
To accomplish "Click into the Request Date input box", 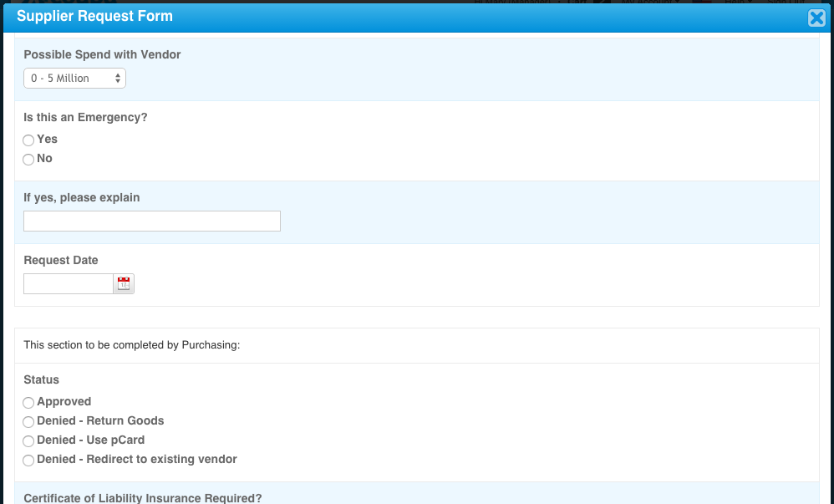I will pos(68,284).
